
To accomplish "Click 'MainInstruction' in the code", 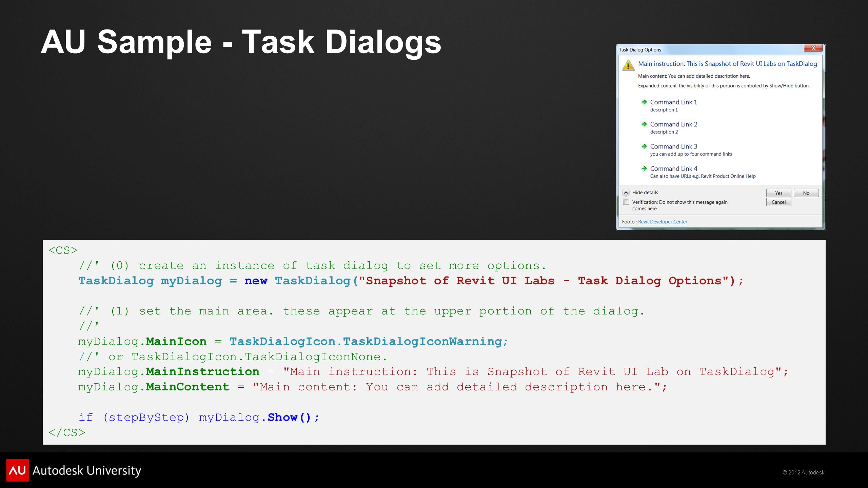I will tap(202, 372).
